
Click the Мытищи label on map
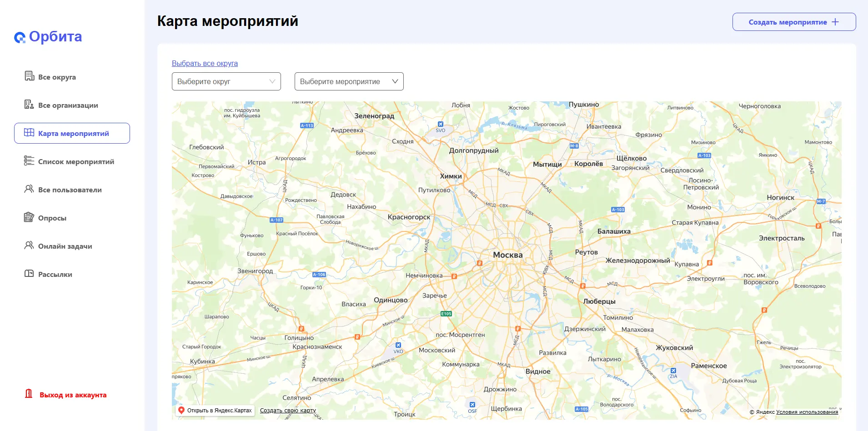547,165
